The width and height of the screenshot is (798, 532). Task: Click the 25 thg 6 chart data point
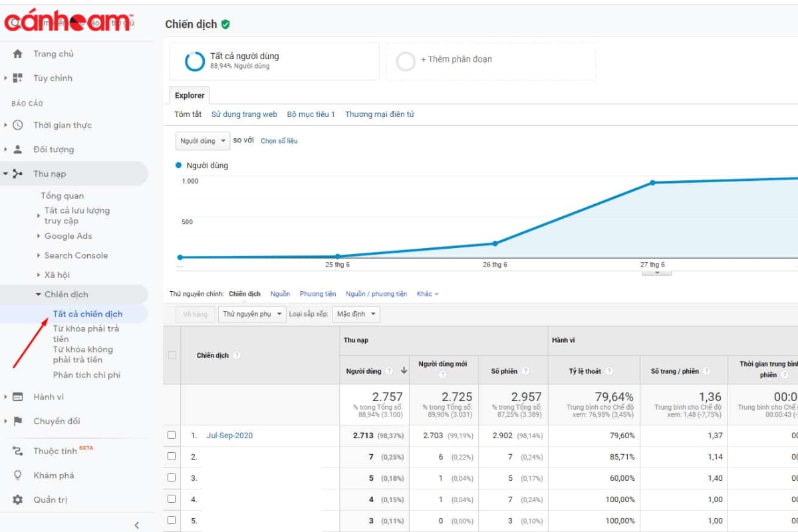338,256
